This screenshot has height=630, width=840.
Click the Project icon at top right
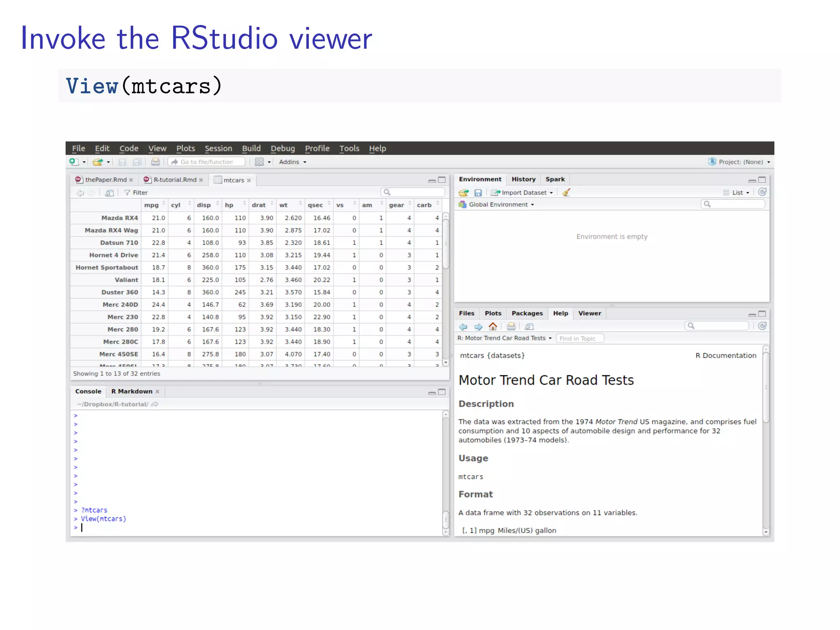712,162
